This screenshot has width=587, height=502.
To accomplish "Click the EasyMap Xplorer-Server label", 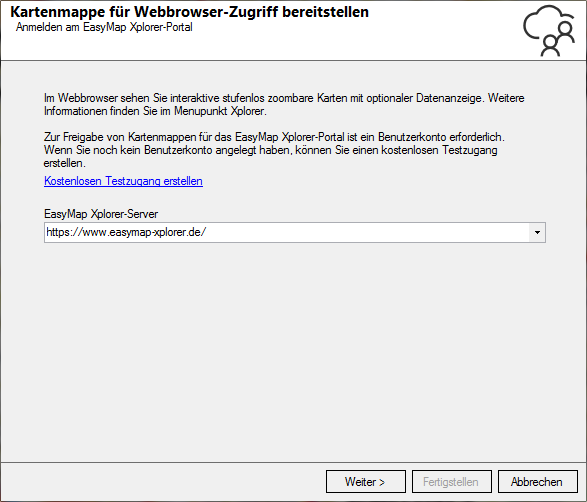I will pyautogui.click(x=101, y=214).
